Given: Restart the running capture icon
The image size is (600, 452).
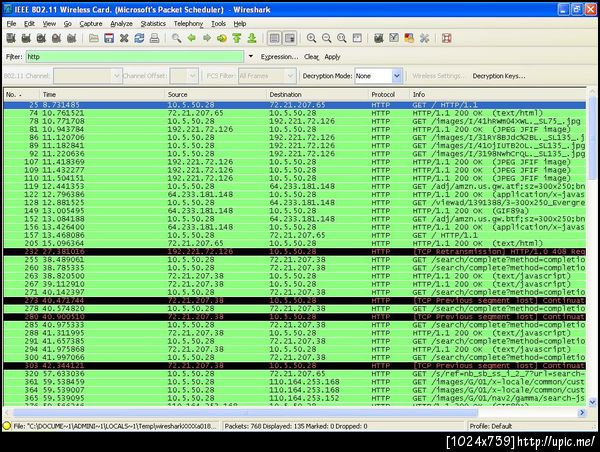Looking at the screenshot, I should click(72, 38).
